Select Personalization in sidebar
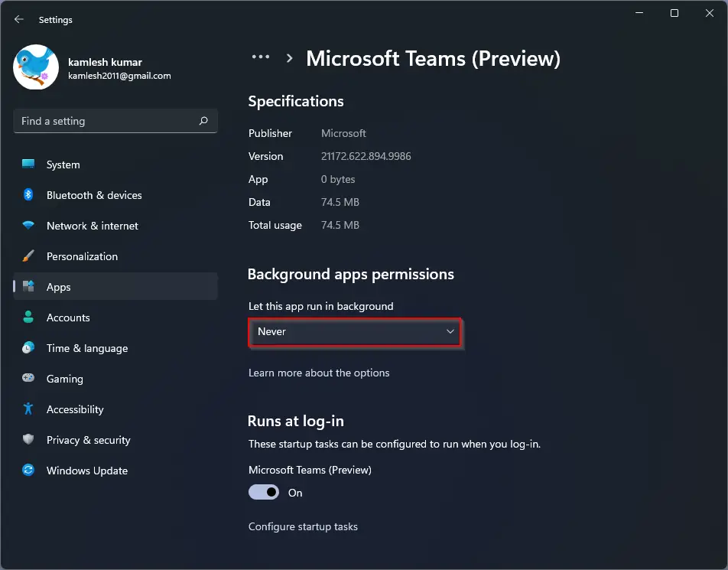This screenshot has width=728, height=570. [x=115, y=256]
